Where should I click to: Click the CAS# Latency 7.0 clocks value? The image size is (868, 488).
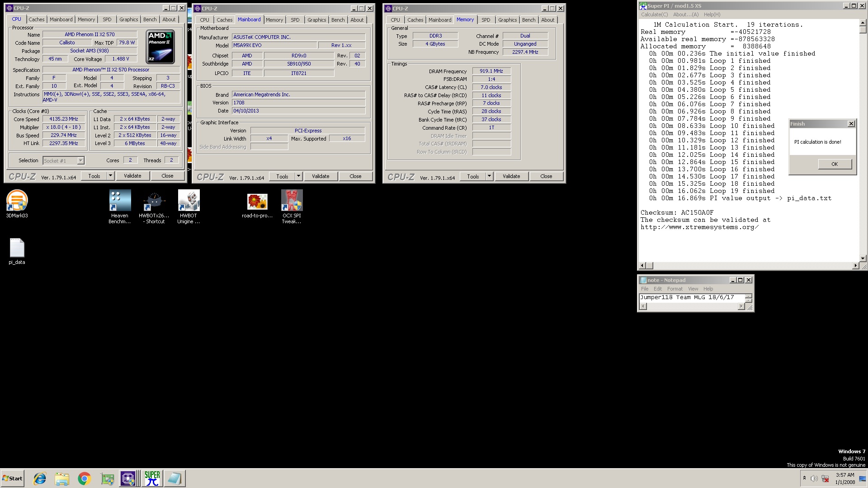(491, 87)
